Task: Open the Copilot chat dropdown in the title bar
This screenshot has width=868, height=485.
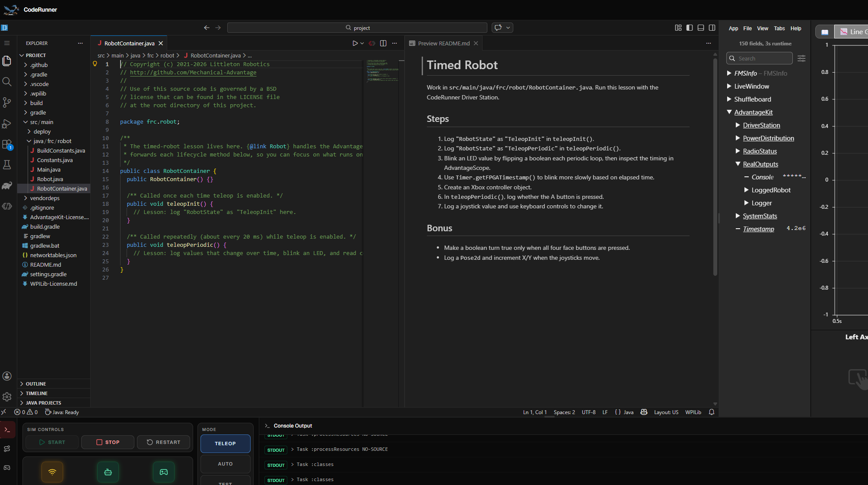Action: (508, 28)
